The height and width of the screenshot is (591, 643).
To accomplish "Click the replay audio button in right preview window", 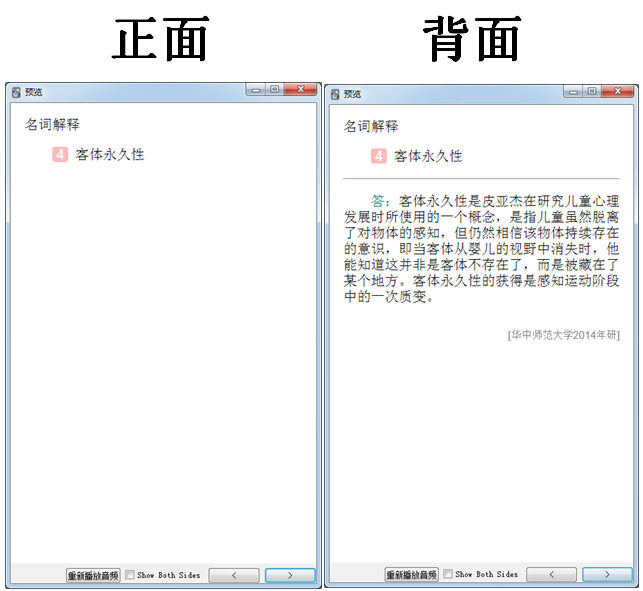I will pyautogui.click(x=412, y=575).
